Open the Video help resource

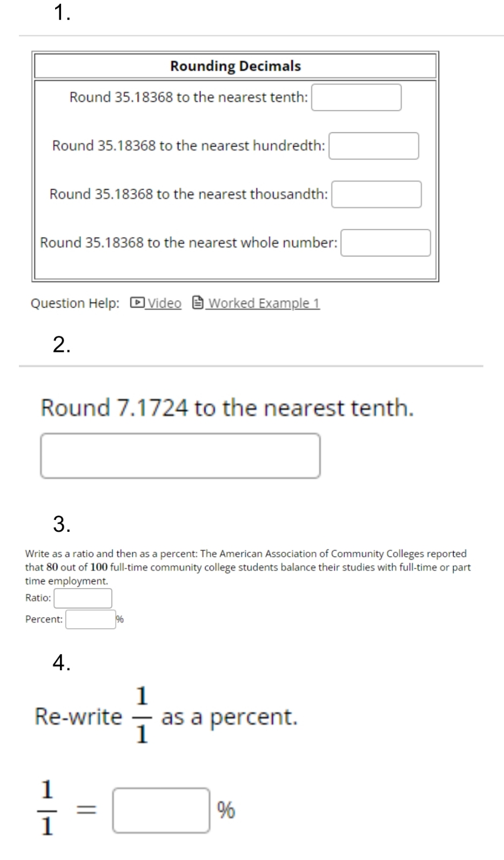[163, 303]
